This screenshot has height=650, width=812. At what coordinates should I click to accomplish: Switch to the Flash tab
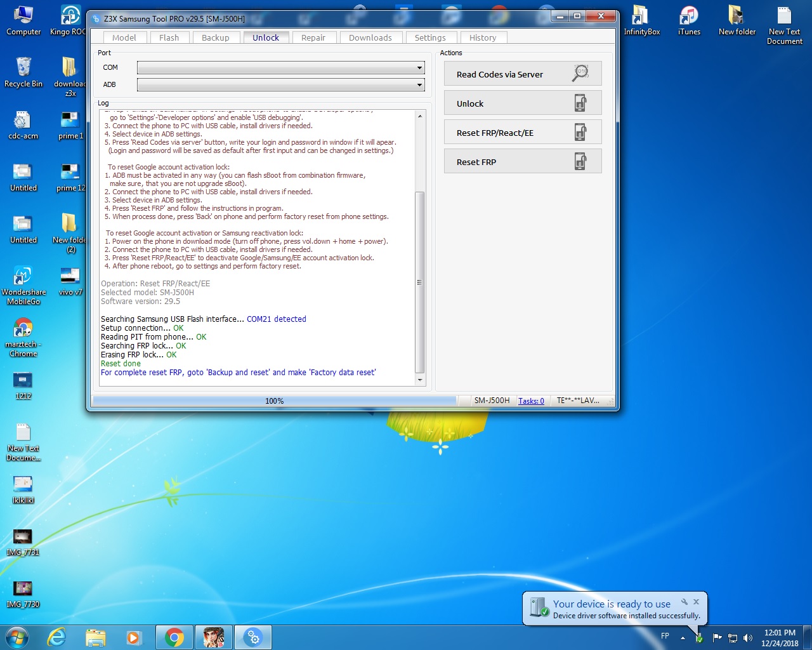[x=169, y=37]
